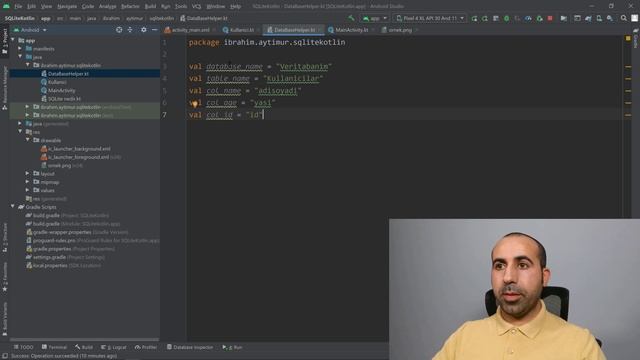Image resolution: width=640 pixels, height=360 pixels.
Task: Collapse the java folder
Action: [x=20, y=57]
